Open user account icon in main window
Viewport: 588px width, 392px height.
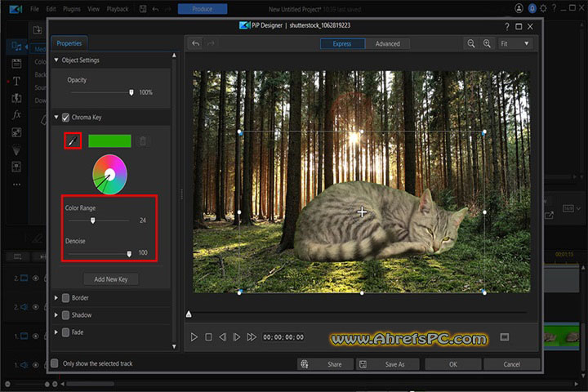pyautogui.click(x=519, y=8)
